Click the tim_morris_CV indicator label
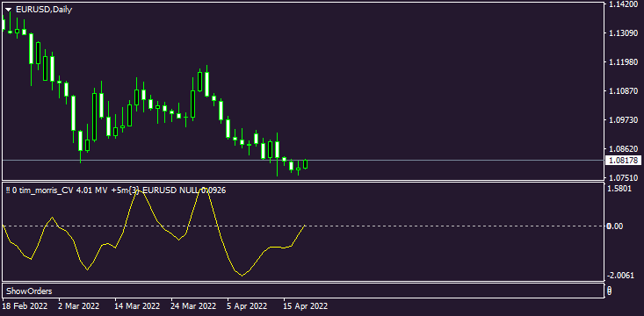Screen dimensions: 644x316 pyautogui.click(x=115, y=190)
